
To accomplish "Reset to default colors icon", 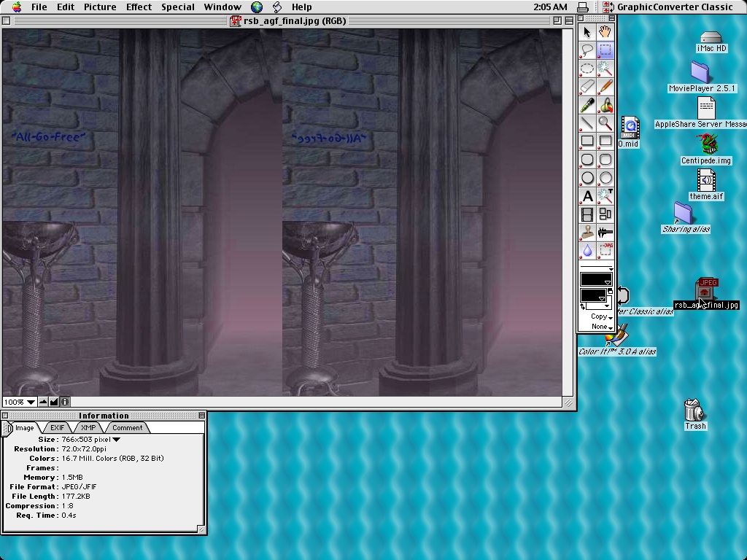I will (611, 292).
